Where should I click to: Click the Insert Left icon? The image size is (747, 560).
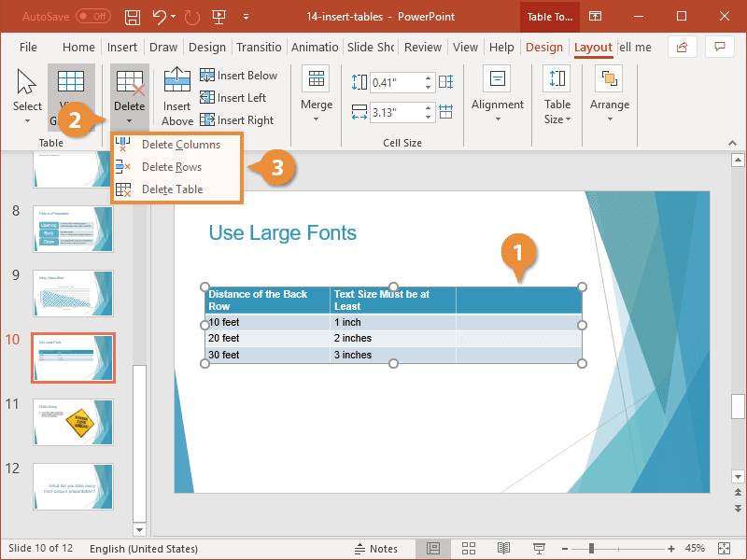coord(207,97)
